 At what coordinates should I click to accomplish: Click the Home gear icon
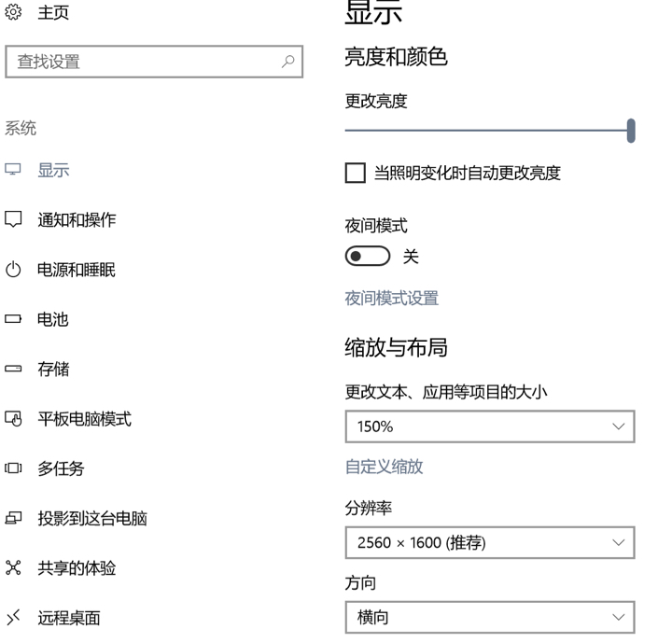(x=13, y=14)
